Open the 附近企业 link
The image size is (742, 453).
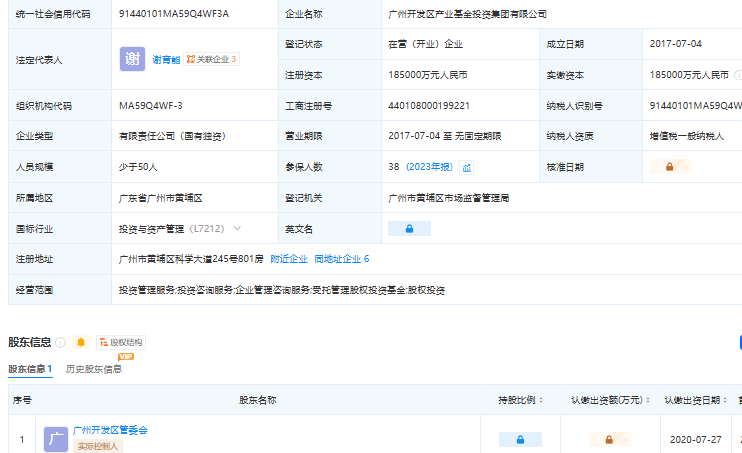(x=289, y=259)
